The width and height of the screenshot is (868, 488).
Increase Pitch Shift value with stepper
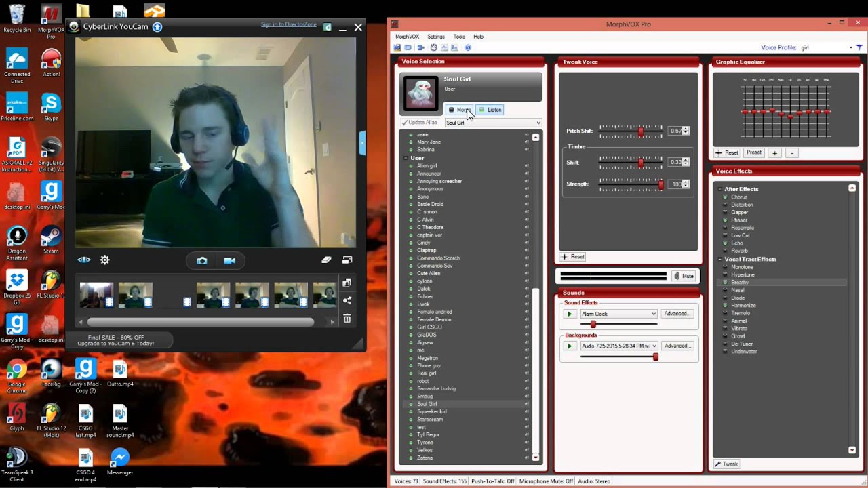[x=686, y=129]
